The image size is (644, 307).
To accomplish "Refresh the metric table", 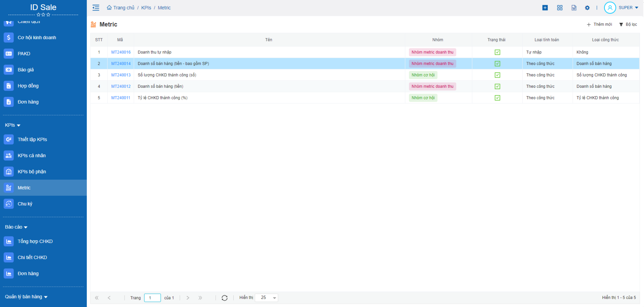I will click(x=225, y=298).
